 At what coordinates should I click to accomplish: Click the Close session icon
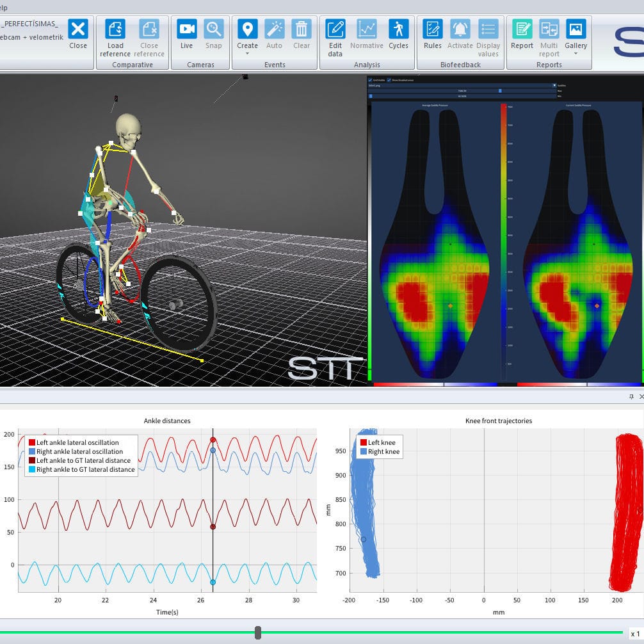(x=78, y=29)
